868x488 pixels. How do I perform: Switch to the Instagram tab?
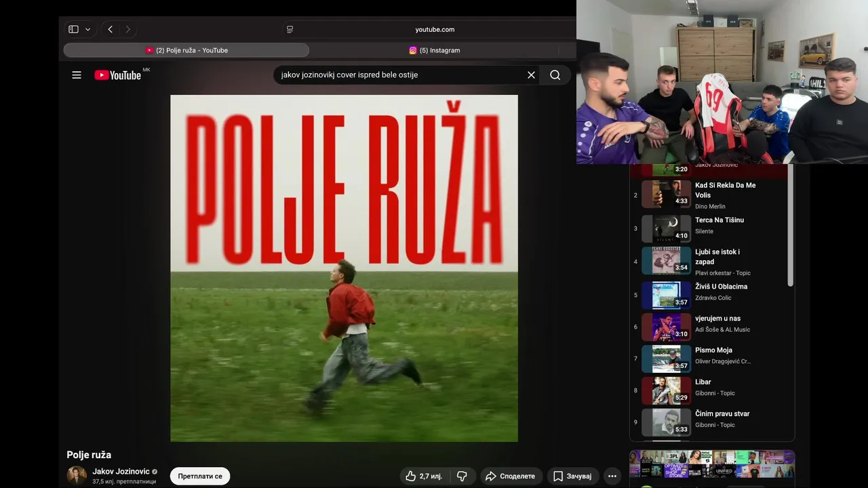click(434, 50)
